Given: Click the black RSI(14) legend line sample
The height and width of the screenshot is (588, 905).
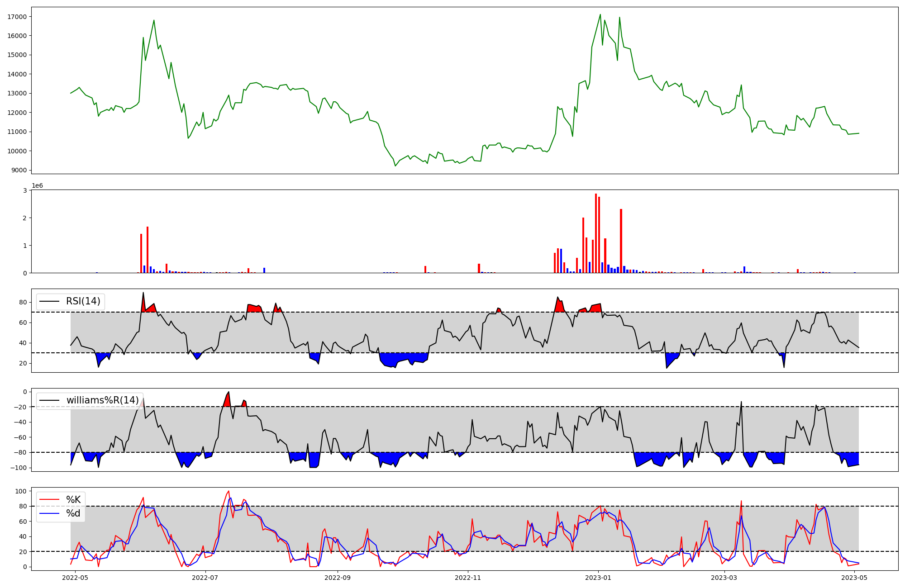Looking at the screenshot, I should pyautogui.click(x=49, y=301).
